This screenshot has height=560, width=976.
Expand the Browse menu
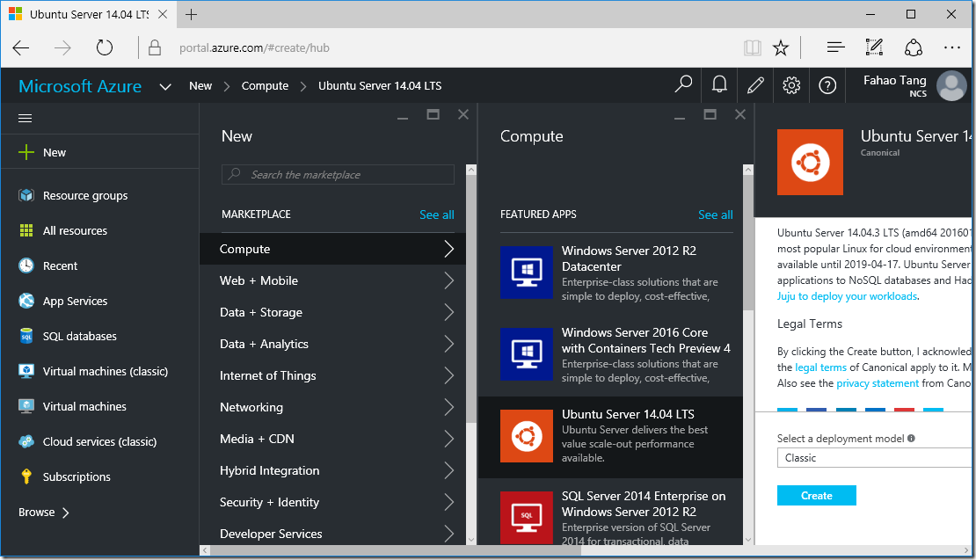coord(44,513)
